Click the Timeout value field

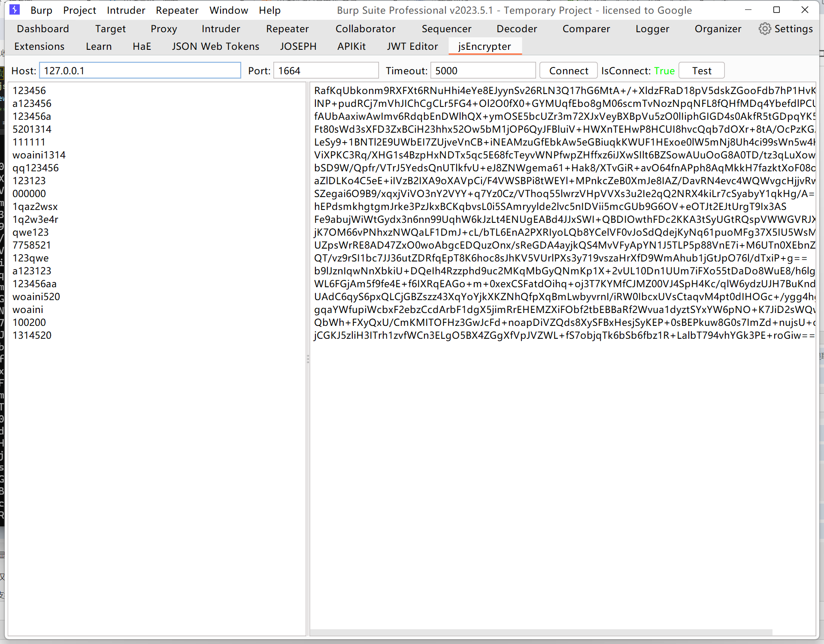coord(483,70)
